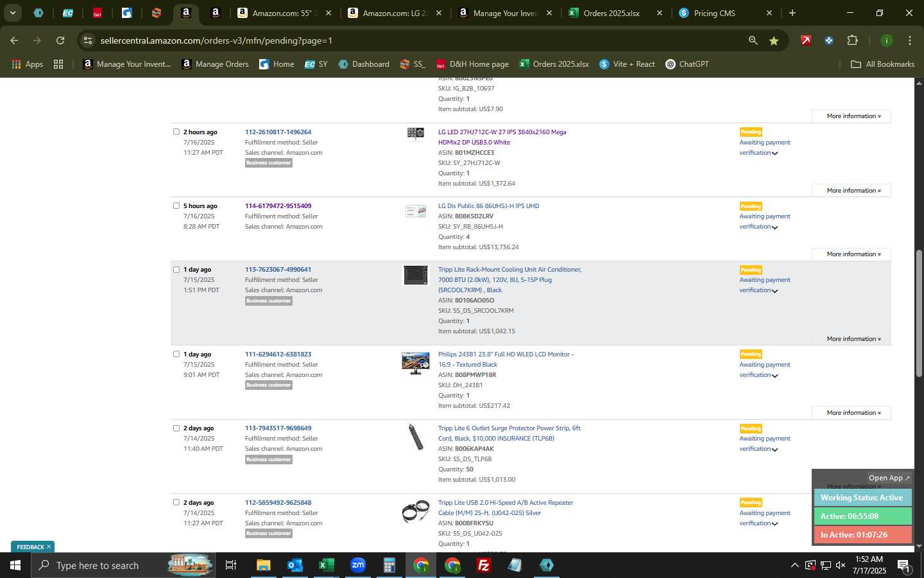Open the D&H Home page bookmark
Image resolution: width=924 pixels, height=578 pixels.
472,64
